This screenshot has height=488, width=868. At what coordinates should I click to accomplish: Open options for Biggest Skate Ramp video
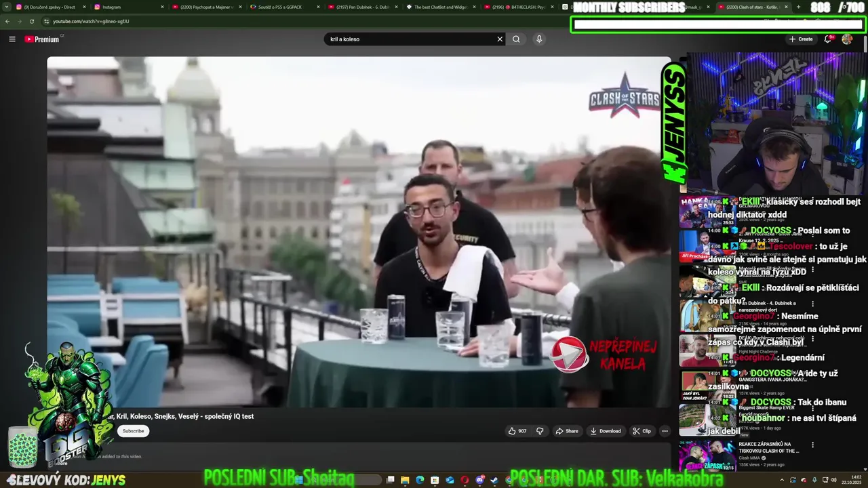click(x=812, y=409)
